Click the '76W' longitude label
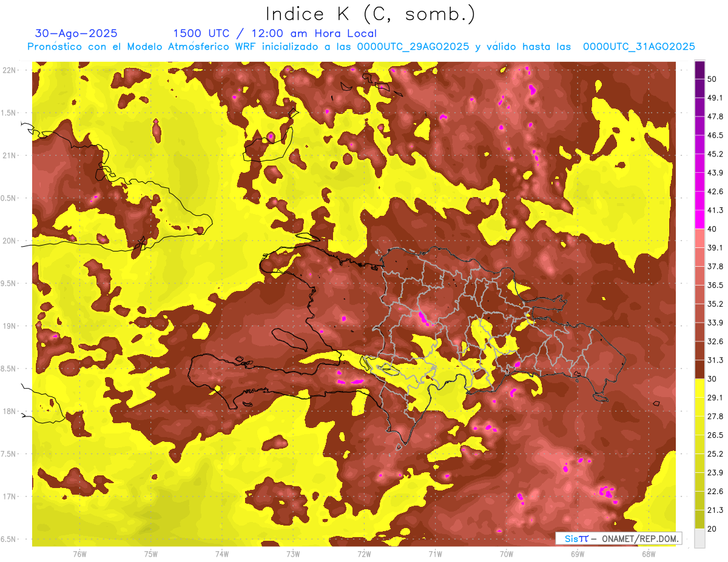Screen dimensions: 728x562 79,554
